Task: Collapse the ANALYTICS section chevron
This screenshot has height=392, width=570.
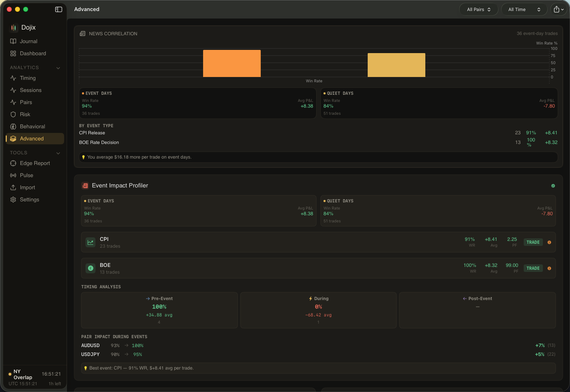Action: (58, 67)
